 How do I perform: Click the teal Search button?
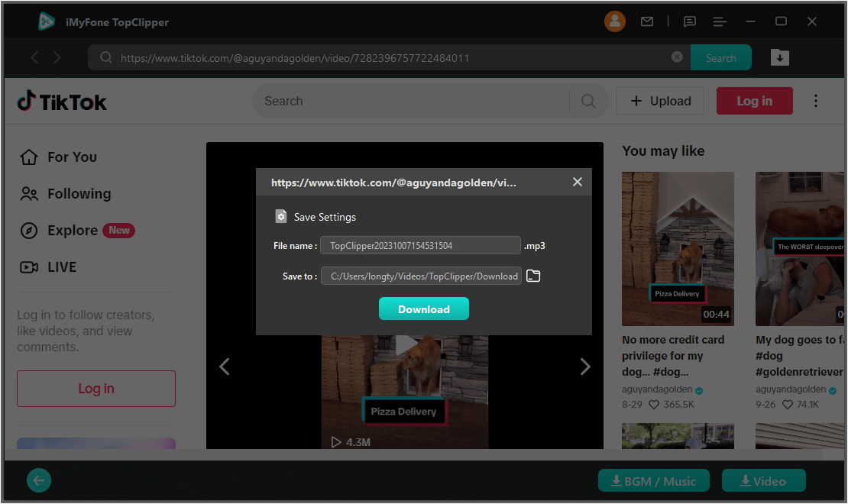coord(721,57)
